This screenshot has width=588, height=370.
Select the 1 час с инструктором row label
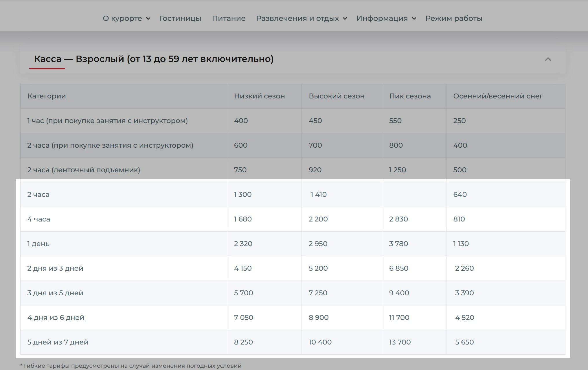click(107, 121)
